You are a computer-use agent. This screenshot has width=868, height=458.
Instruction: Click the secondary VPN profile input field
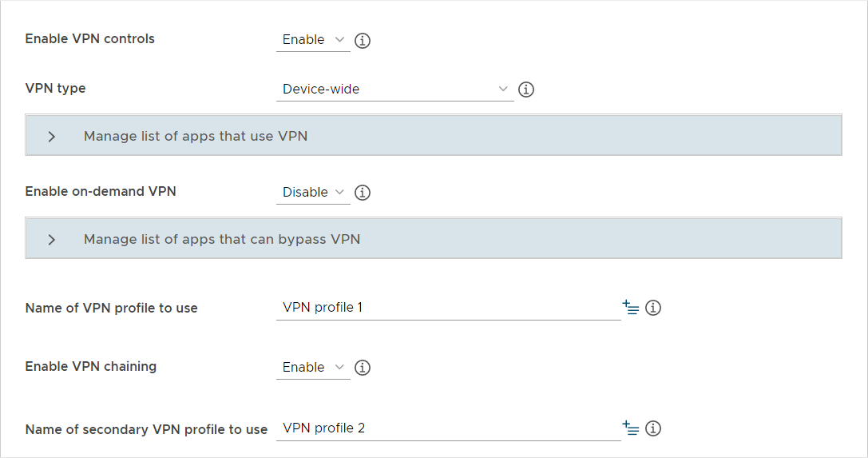click(447, 428)
